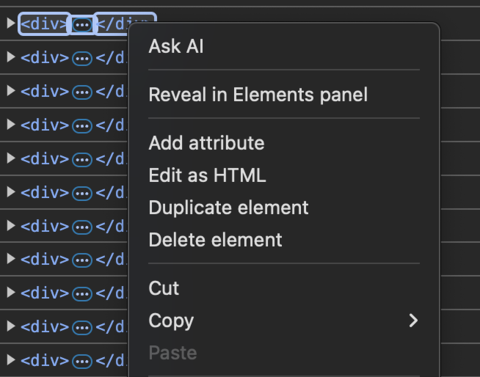Expand the last visible div node
480x377 pixels.
coord(11,360)
